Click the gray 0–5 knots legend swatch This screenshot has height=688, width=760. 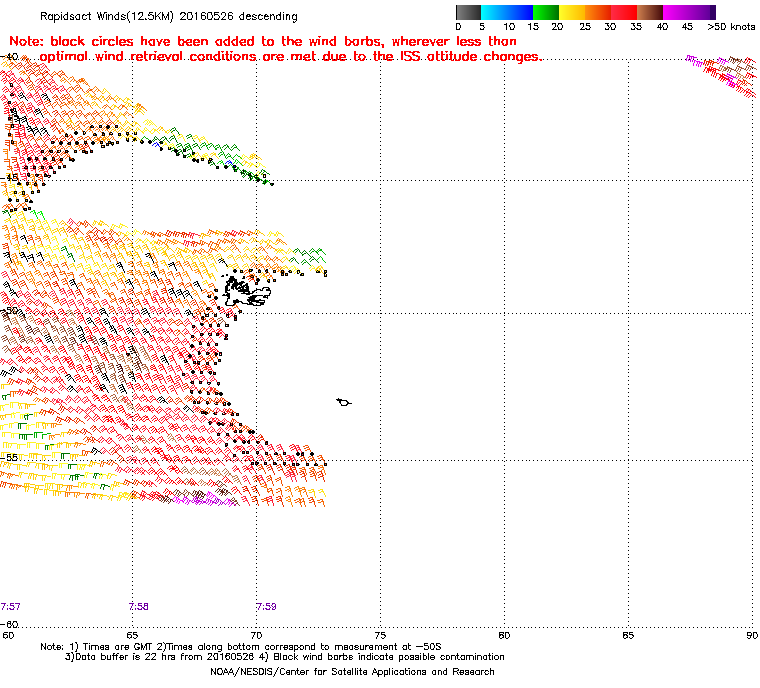click(x=468, y=12)
